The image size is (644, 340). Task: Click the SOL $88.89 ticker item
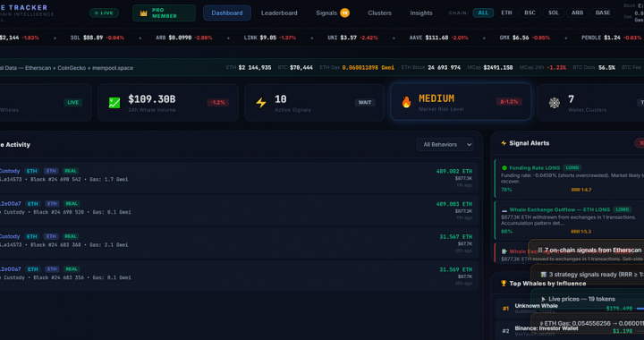pos(97,38)
